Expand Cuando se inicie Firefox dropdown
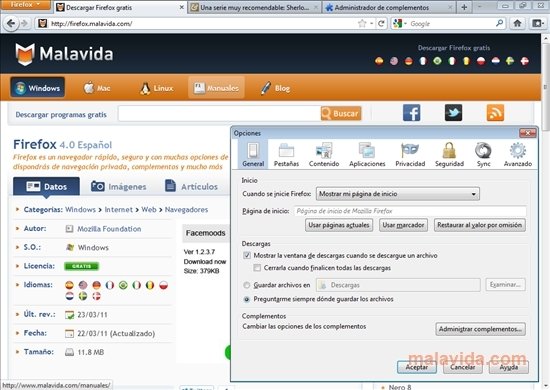Viewport: 550px width, 390px height. click(397, 194)
